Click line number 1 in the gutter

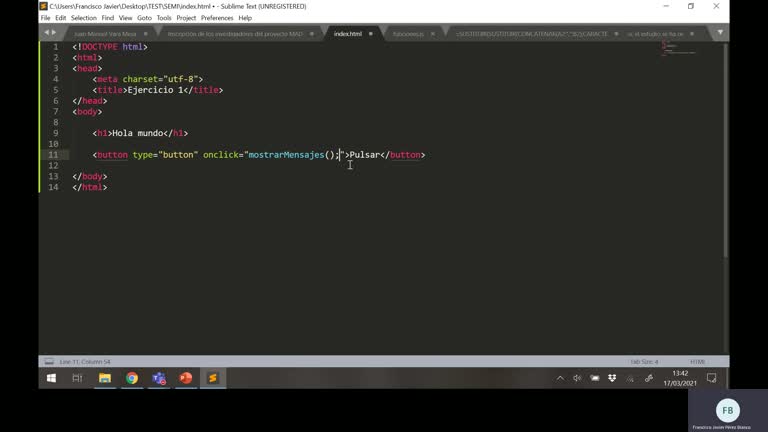55,47
